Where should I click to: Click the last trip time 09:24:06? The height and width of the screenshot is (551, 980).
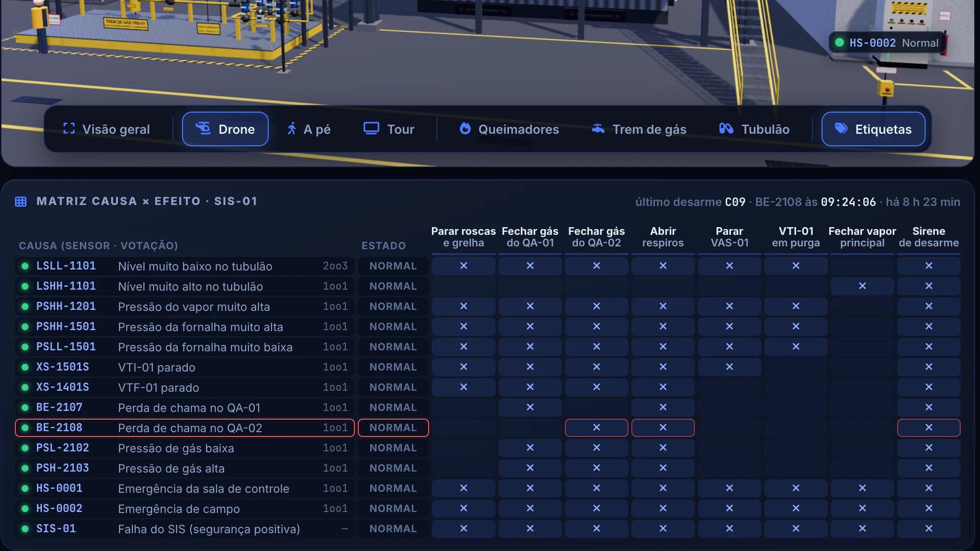848,202
